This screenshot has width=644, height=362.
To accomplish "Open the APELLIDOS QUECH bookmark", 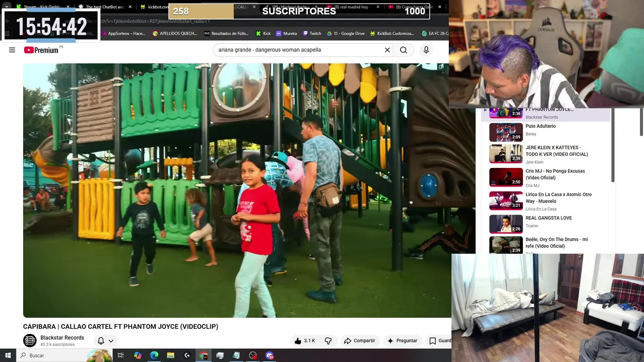I will pos(174,34).
